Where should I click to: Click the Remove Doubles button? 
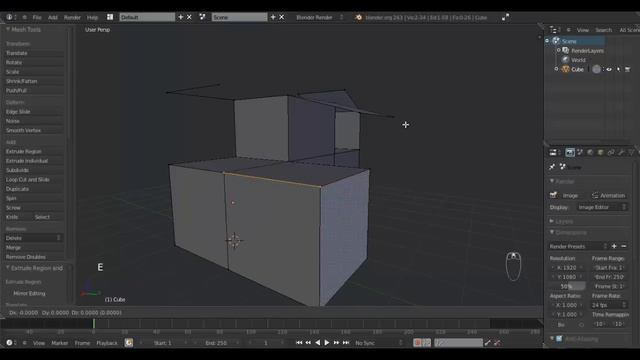[x=34, y=257]
